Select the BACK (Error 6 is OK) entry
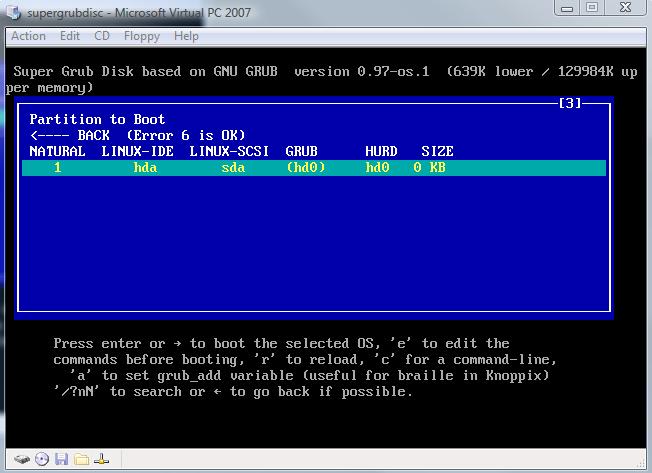This screenshot has width=652, height=473. [x=138, y=135]
